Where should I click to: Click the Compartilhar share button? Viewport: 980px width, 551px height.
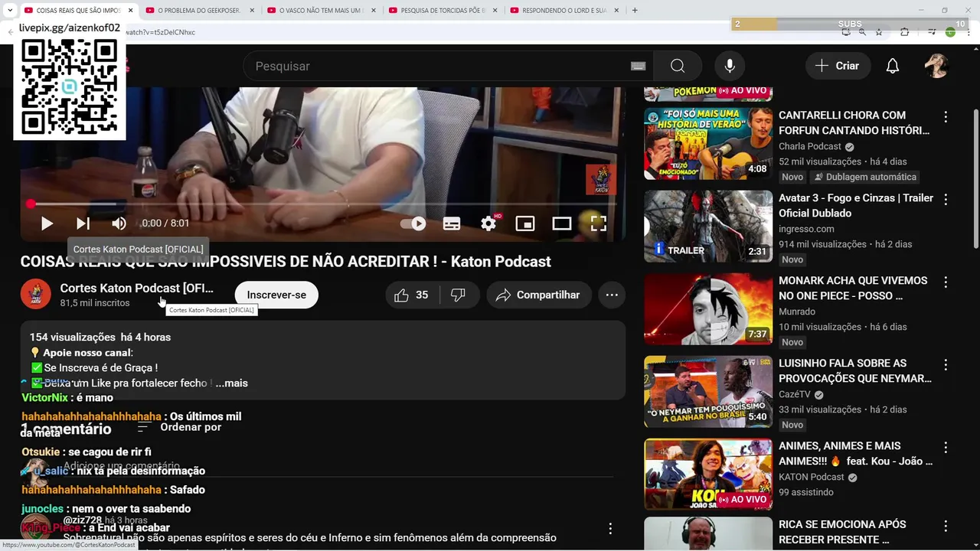[539, 295]
